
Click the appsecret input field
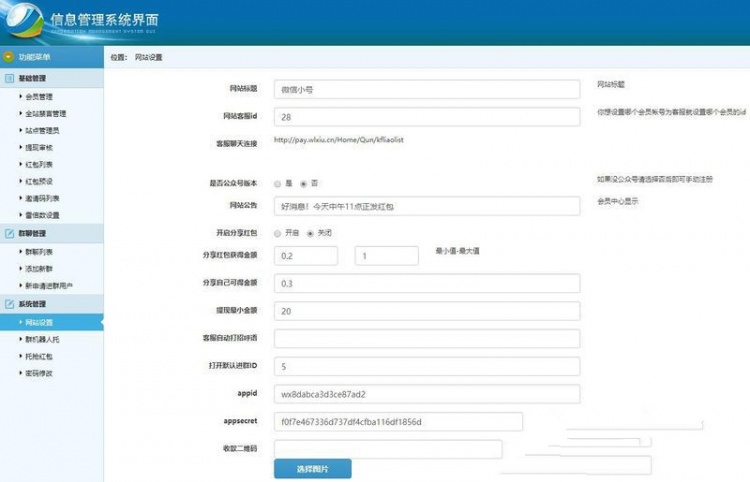tap(426, 422)
